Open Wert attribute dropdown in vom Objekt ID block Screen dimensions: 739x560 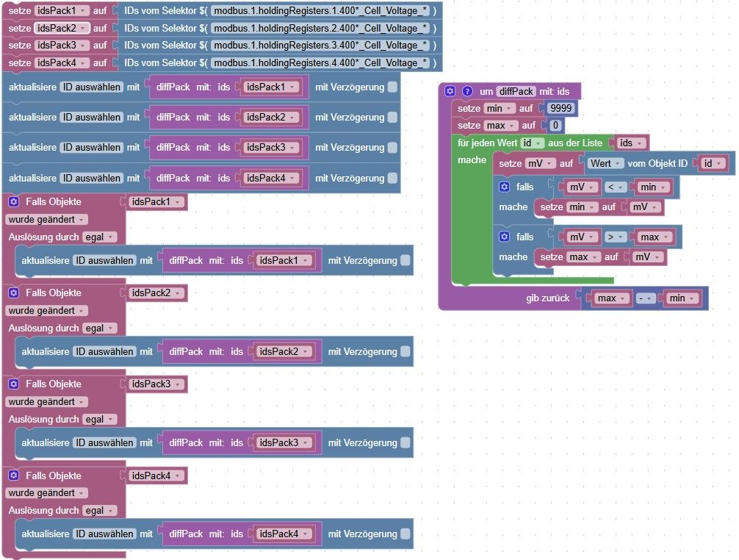605,164
